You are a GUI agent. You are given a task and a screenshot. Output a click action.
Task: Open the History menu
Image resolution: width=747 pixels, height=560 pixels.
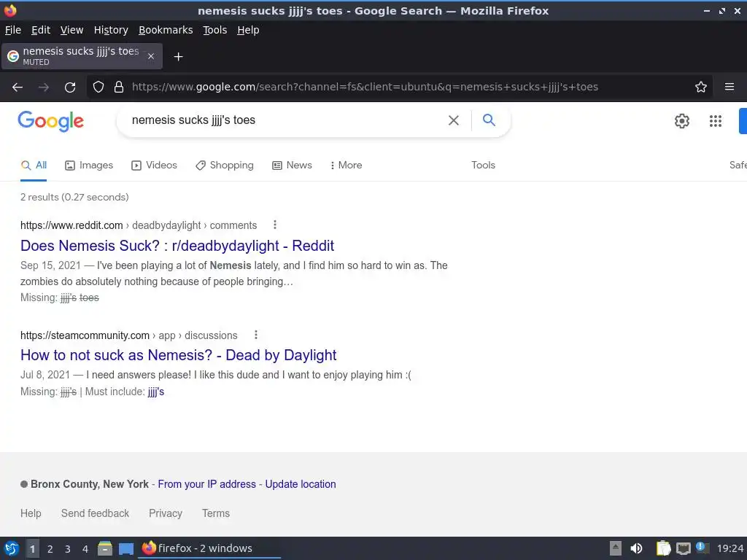[111, 30]
